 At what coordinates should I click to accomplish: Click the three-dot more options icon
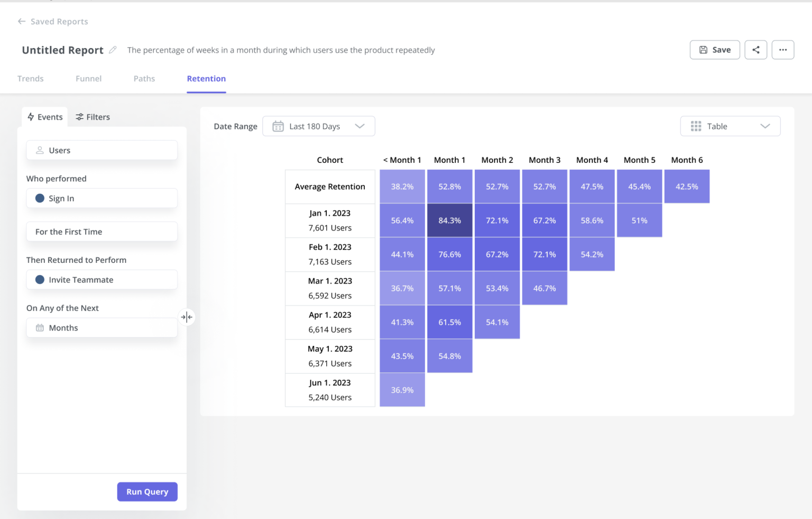coord(783,50)
